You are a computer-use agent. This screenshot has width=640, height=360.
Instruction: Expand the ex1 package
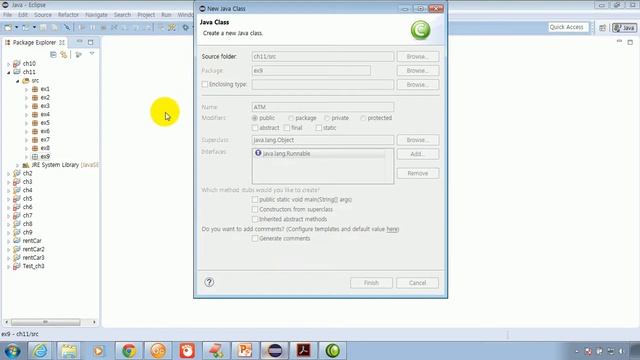point(27,89)
